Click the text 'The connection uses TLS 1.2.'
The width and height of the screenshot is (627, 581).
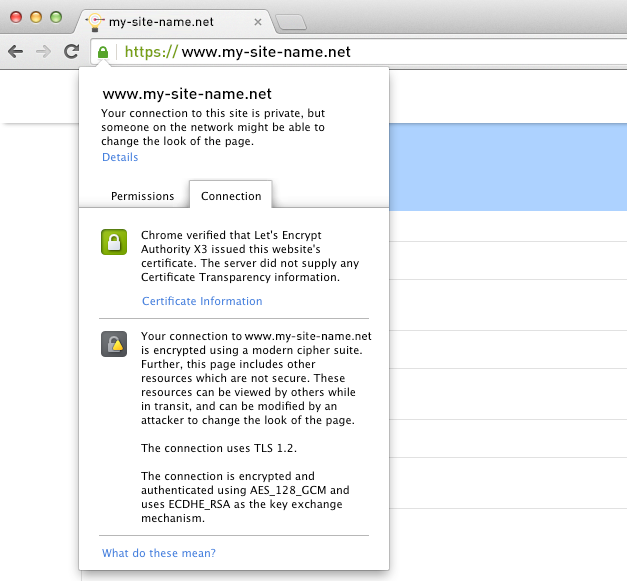(x=219, y=448)
